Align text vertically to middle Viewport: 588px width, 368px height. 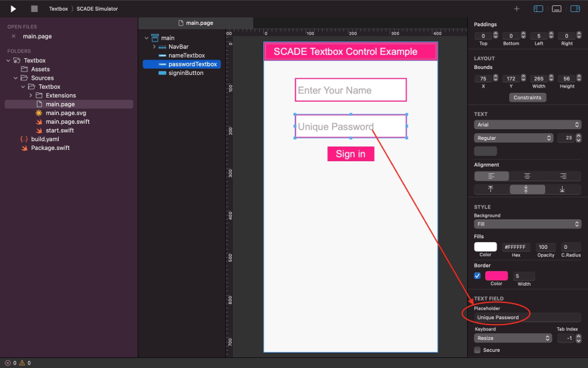[x=527, y=189]
